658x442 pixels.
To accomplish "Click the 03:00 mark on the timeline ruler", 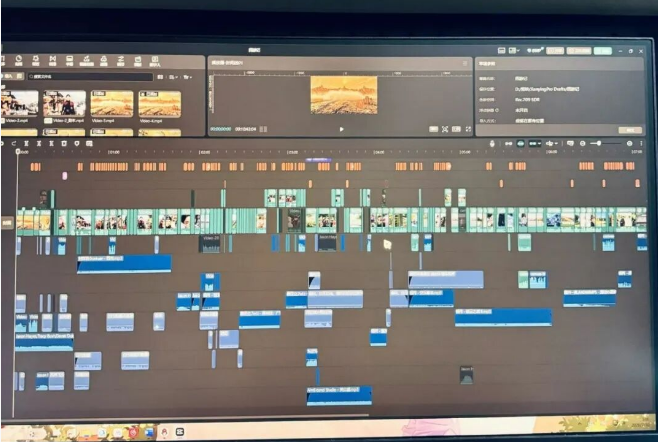I will (x=292, y=152).
